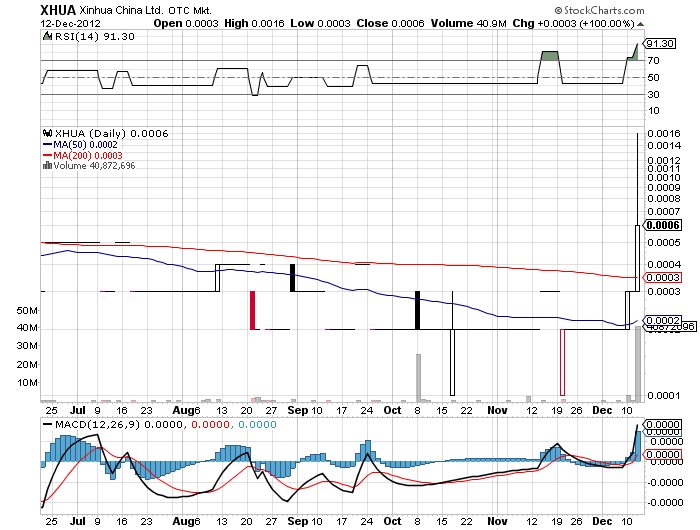700x530 pixels.
Task: Click the volume bars icon in legend
Action: (x=47, y=165)
